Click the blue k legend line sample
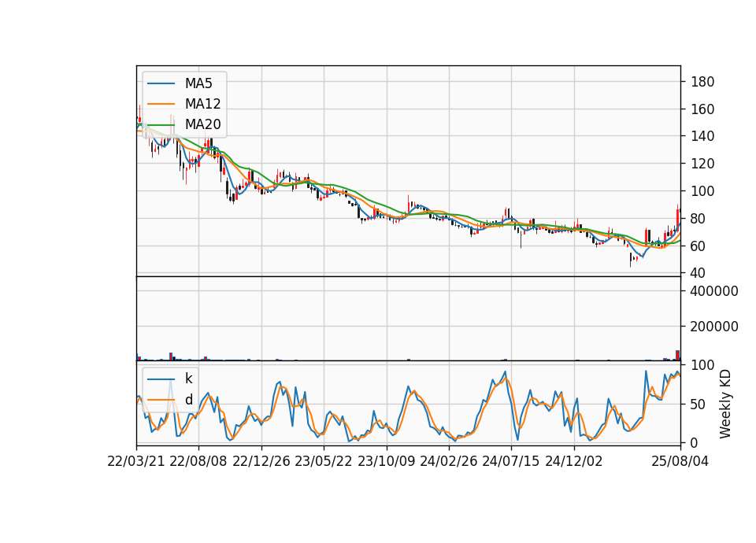The width and height of the screenshot is (756, 543). (x=161, y=379)
